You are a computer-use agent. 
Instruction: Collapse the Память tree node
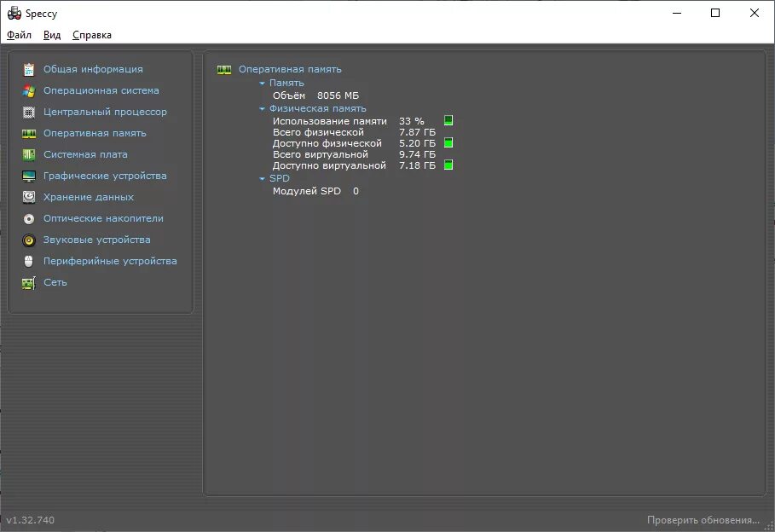262,83
